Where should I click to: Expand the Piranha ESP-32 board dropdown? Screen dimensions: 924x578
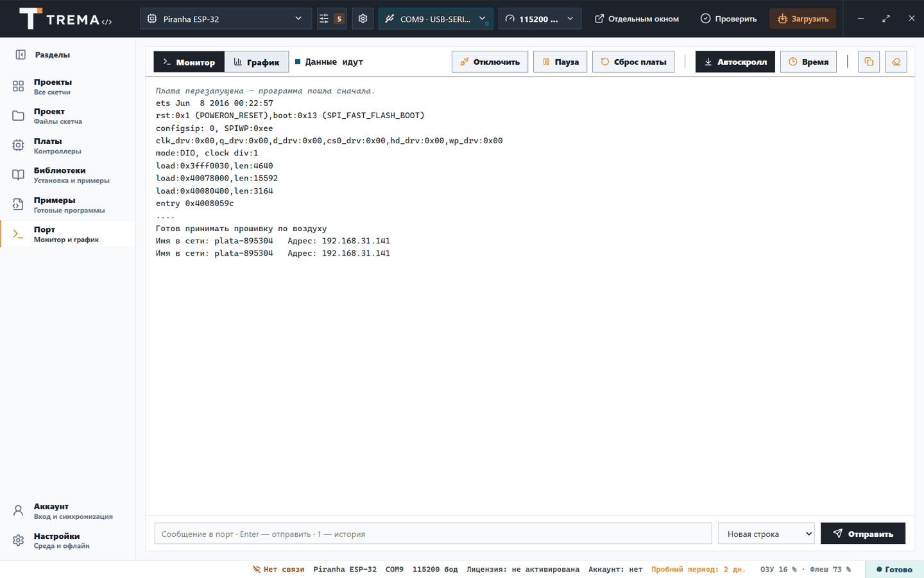tap(226, 19)
